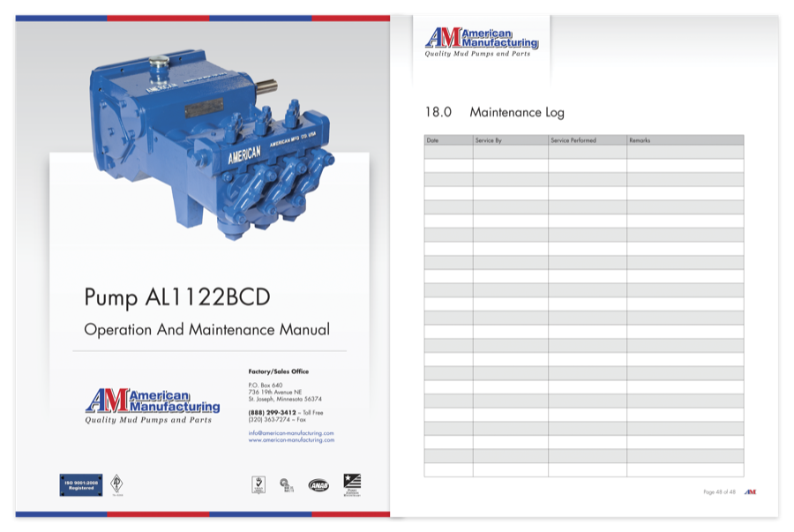Click the "Page 48 of 48" footer text
Screen dimensions: 794x532
tap(719, 492)
